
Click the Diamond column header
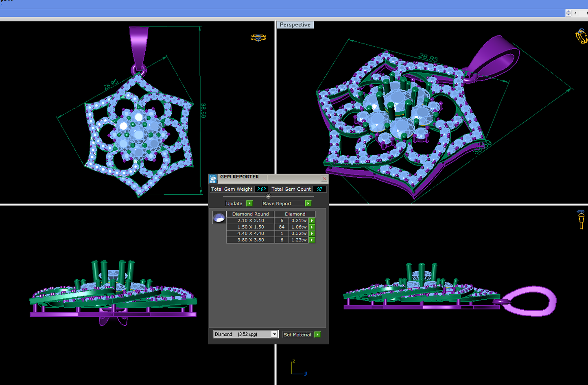295,214
